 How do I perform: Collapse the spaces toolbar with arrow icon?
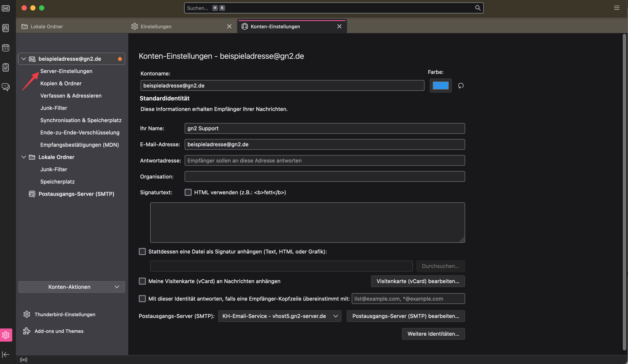point(6,354)
